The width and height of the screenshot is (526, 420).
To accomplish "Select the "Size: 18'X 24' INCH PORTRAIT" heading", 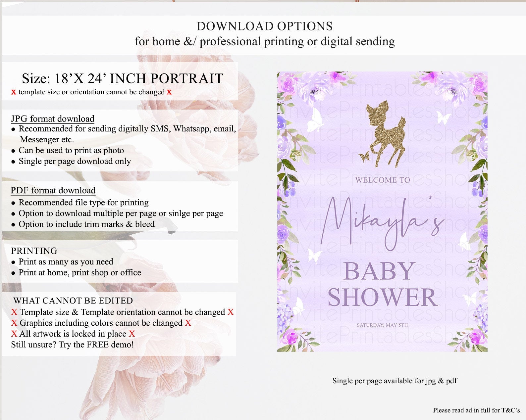I will [x=122, y=78].
